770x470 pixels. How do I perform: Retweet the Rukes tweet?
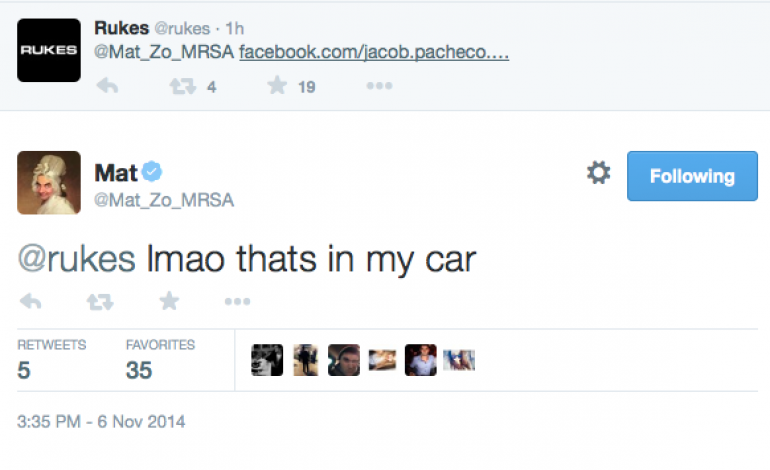click(182, 86)
